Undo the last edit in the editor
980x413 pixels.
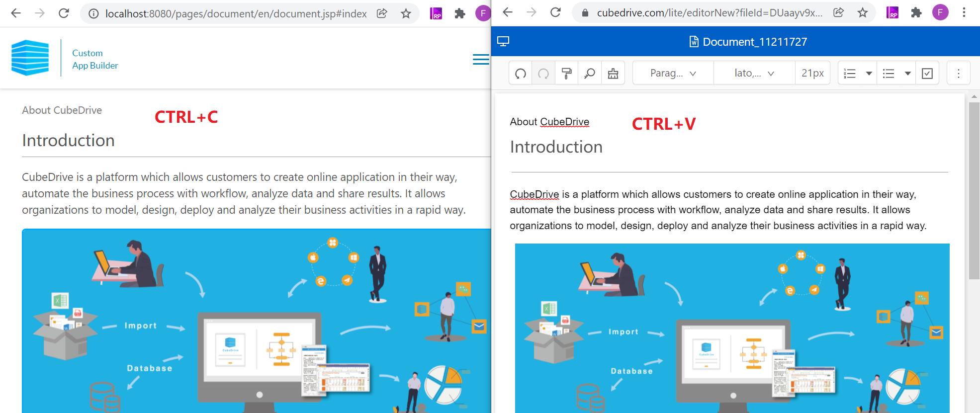click(x=521, y=74)
